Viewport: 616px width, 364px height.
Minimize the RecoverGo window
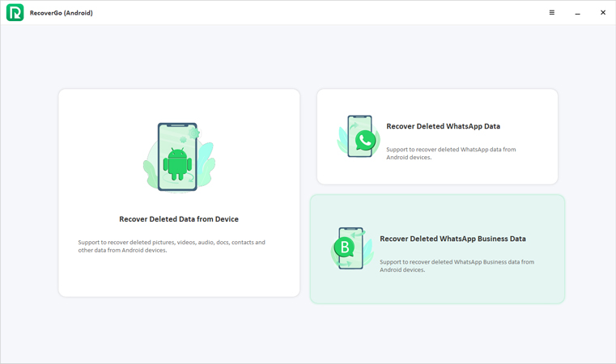click(x=577, y=13)
